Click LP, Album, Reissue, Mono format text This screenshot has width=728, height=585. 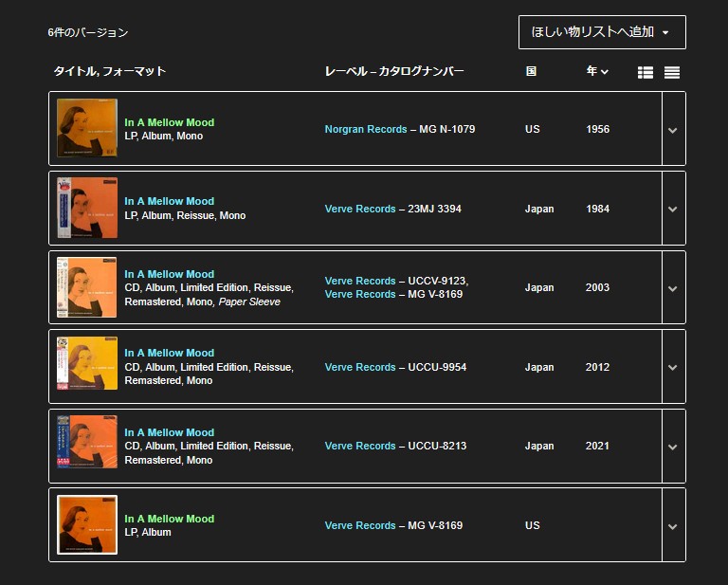click(x=185, y=215)
